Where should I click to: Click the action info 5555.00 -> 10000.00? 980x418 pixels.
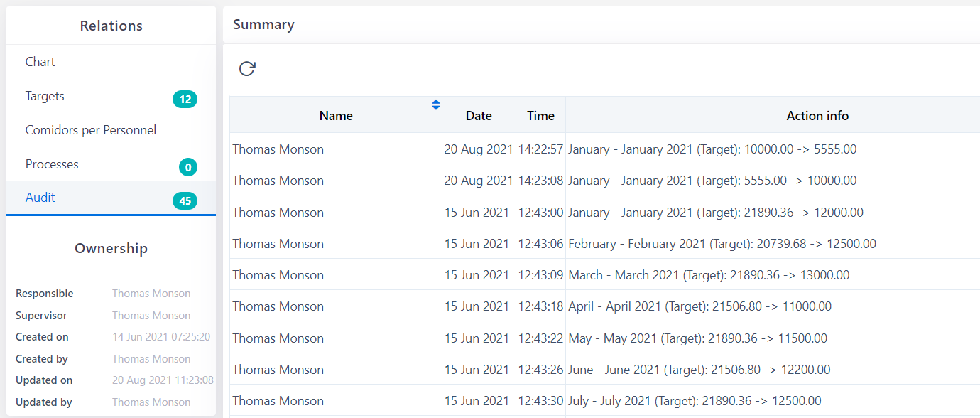(712, 181)
